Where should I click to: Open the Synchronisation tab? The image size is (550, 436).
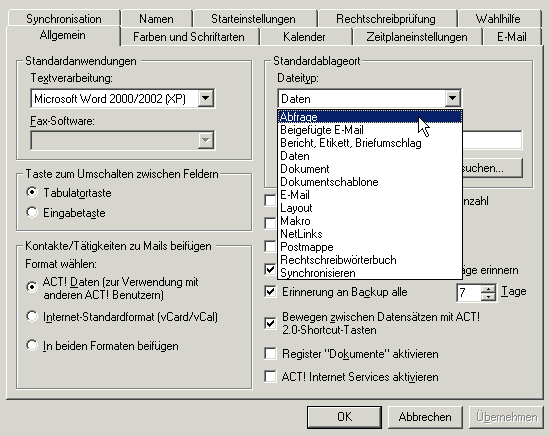click(64, 19)
